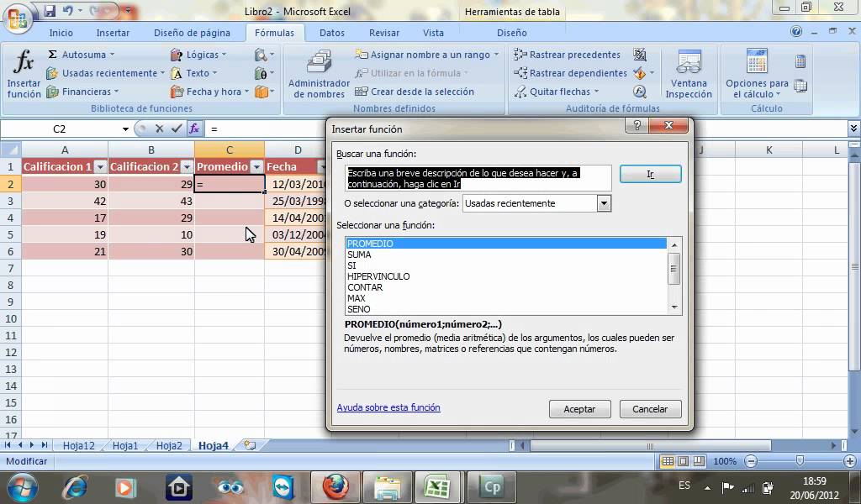Click the Excel help question mark icon

pos(796,32)
